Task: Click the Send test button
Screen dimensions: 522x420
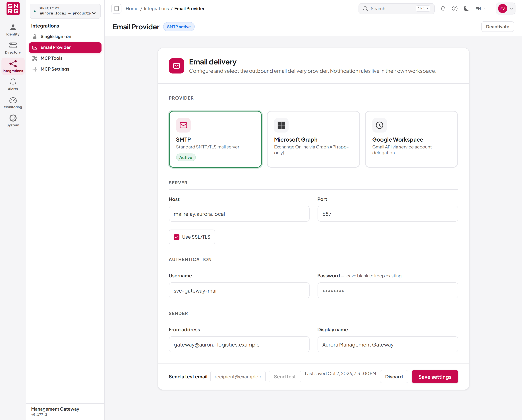Action: pyautogui.click(x=285, y=377)
